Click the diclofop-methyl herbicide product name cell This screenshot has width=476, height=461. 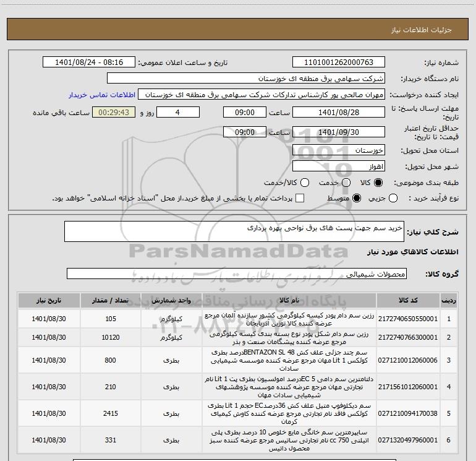[289, 413]
